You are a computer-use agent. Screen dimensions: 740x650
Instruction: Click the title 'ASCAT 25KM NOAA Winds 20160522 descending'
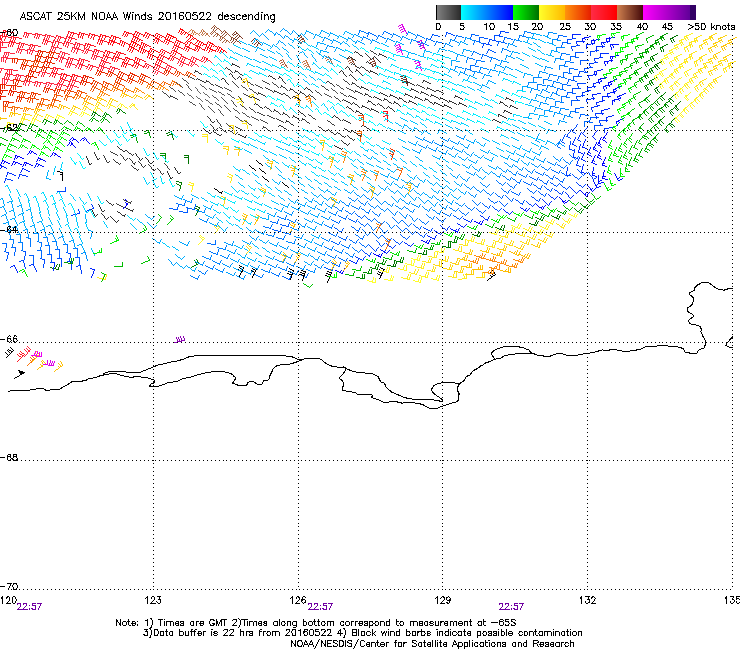click(x=147, y=16)
